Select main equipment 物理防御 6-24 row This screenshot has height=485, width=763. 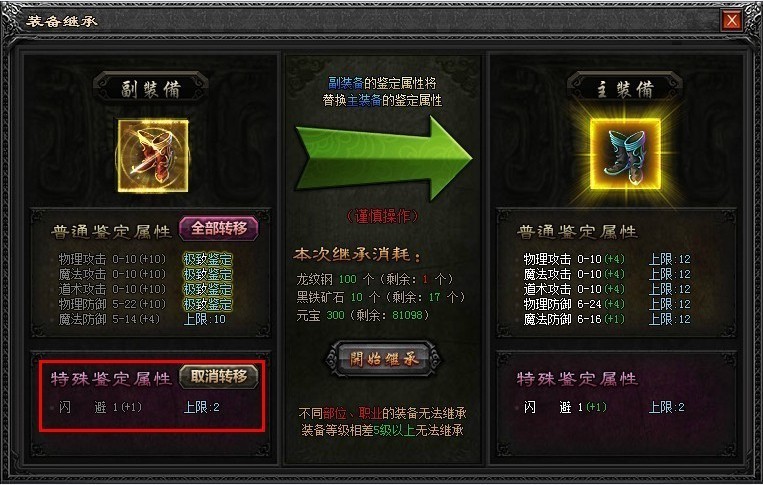click(607, 304)
